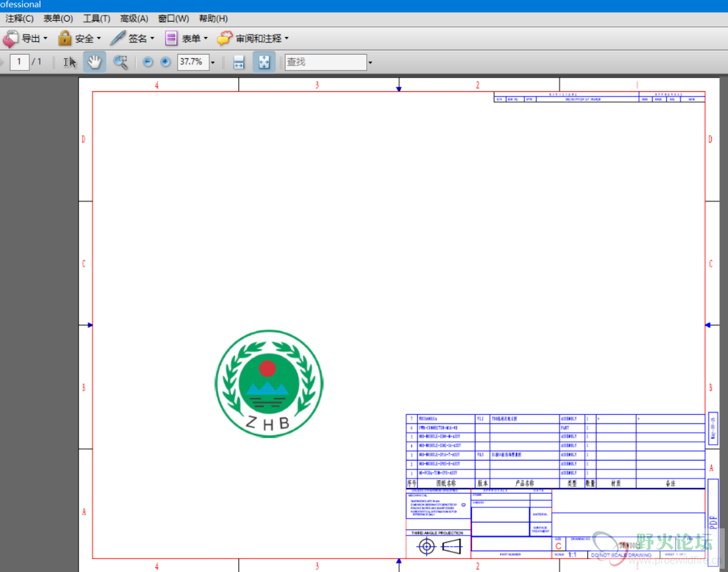This screenshot has height=572, width=728.
Task: Expand the zoom percentage dropdown arrow
Action: tap(213, 63)
